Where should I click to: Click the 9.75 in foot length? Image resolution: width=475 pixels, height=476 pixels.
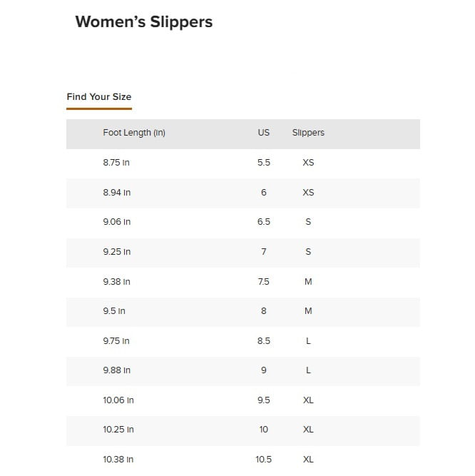(x=116, y=341)
